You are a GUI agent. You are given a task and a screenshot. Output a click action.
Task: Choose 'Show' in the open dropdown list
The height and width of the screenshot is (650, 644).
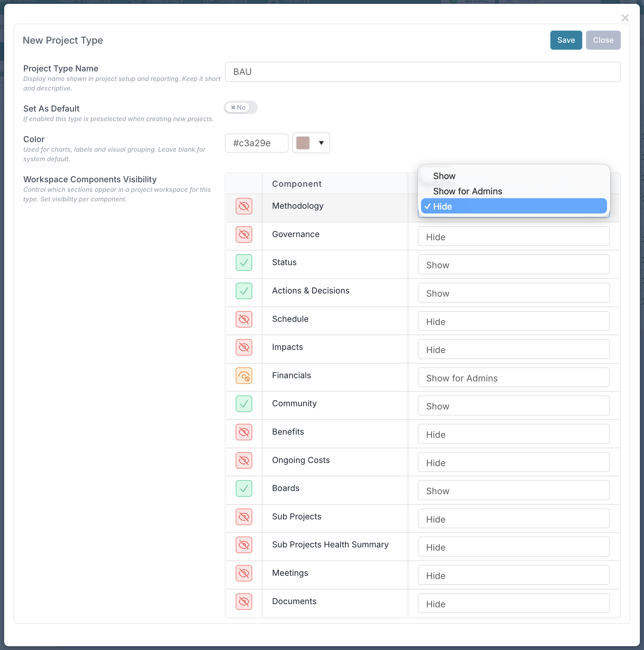(444, 176)
